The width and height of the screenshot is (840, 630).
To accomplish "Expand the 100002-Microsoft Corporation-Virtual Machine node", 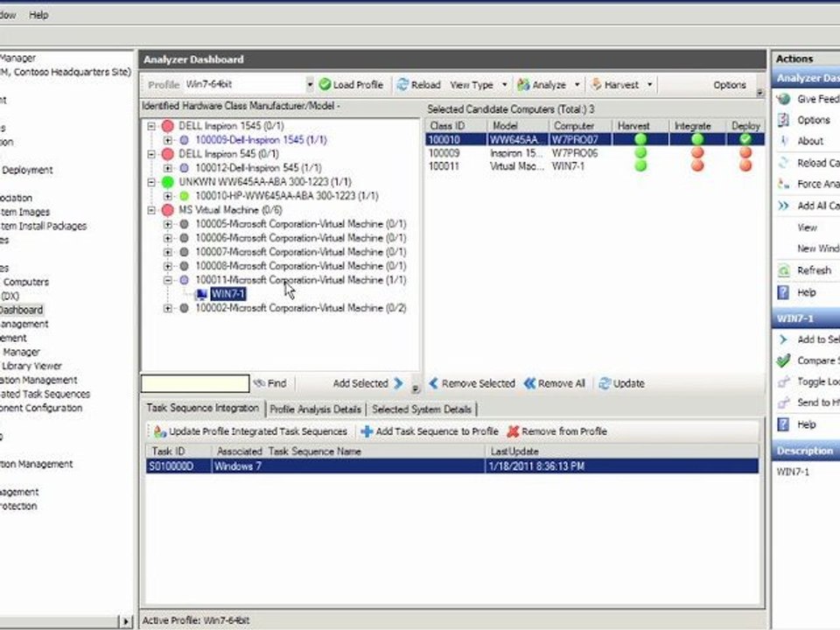I will pos(168,308).
